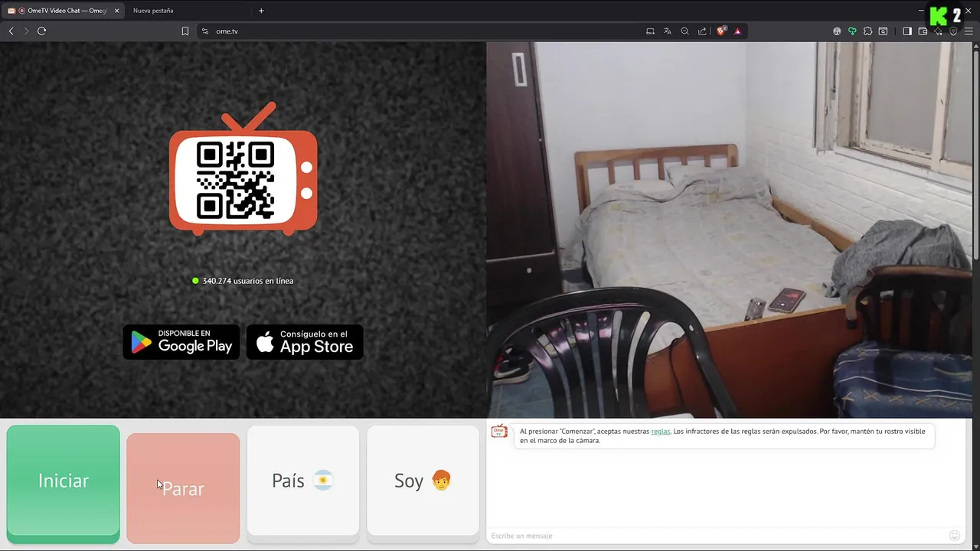Screen dimensions: 980x551
Task: Click the OmeTV avatar beside the rules message
Action: (499, 432)
